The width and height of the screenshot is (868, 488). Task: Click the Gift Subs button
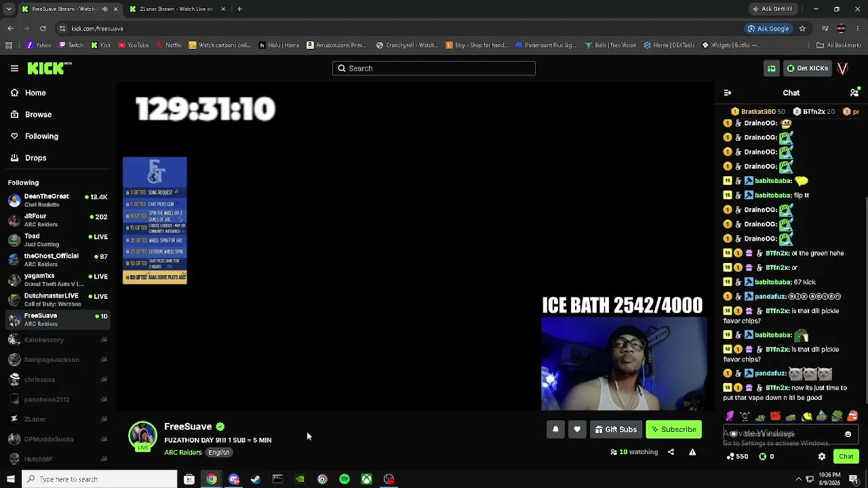tap(616, 429)
